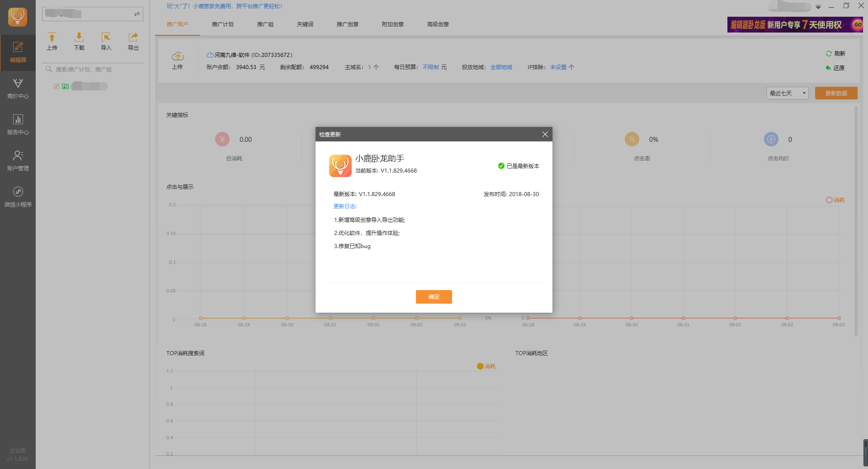Close the 检查更新 dialog
The image size is (868, 469).
coord(545,134)
